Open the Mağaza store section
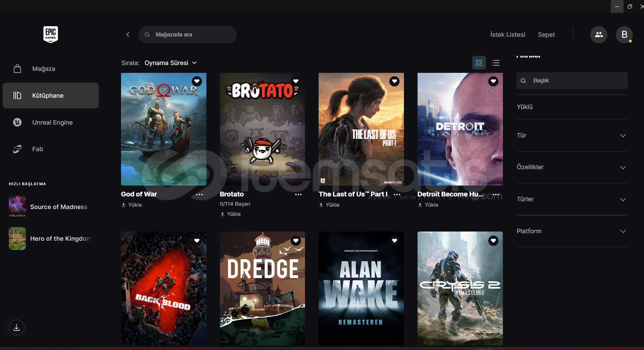The image size is (644, 350). click(x=51, y=69)
